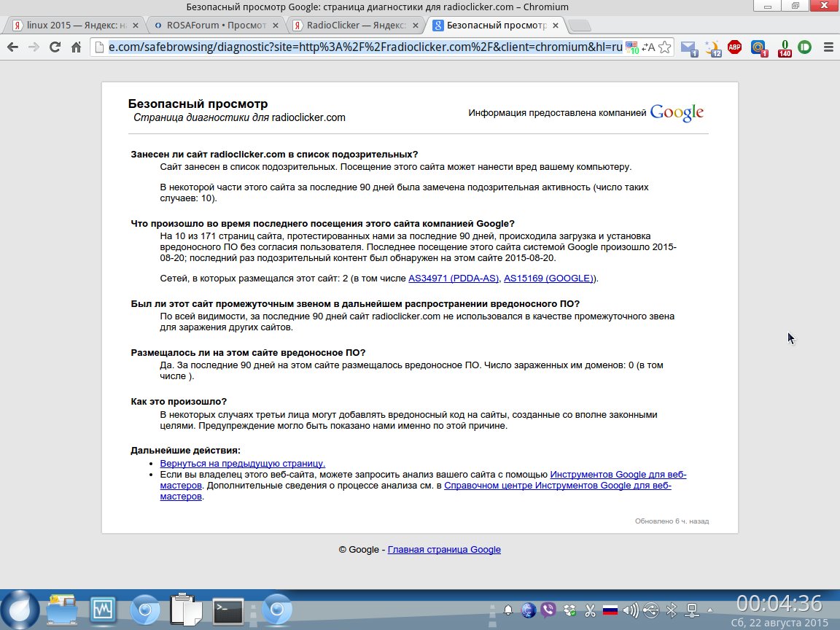The height and width of the screenshot is (630, 840).
Task: Switch to the ROSAForum tab
Action: tap(216, 26)
